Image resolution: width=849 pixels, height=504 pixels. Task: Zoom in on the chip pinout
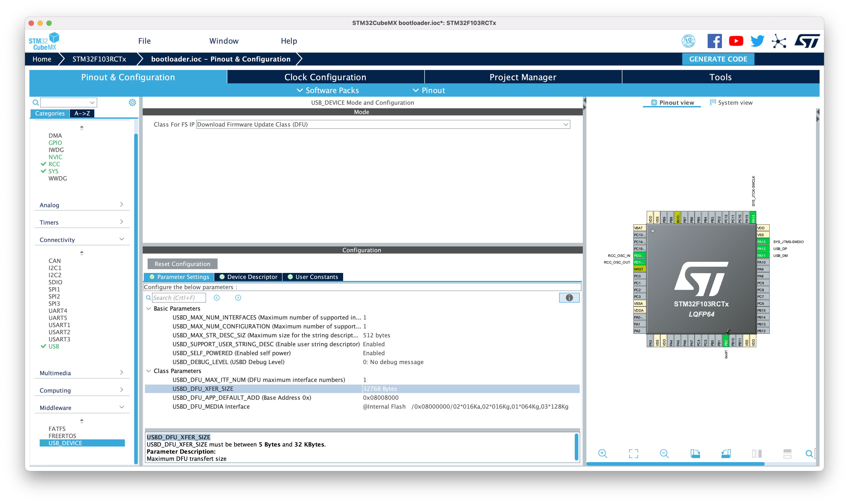[x=603, y=453]
